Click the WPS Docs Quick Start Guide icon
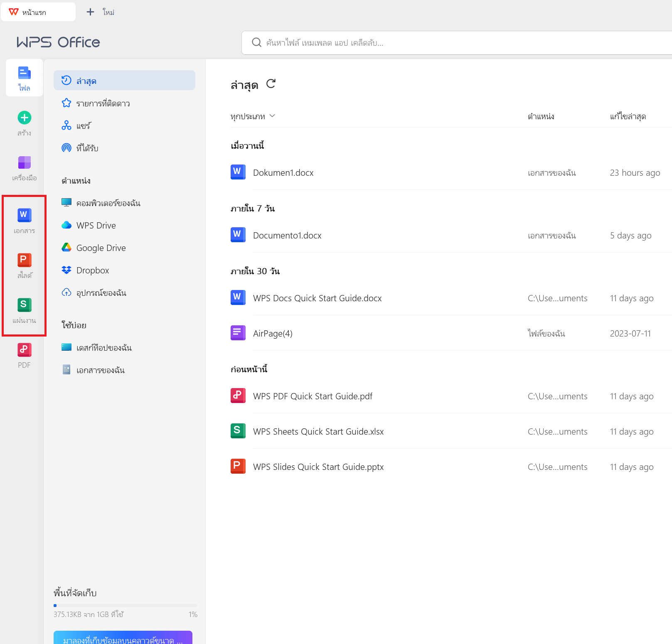This screenshot has width=672, height=644. [x=238, y=297]
